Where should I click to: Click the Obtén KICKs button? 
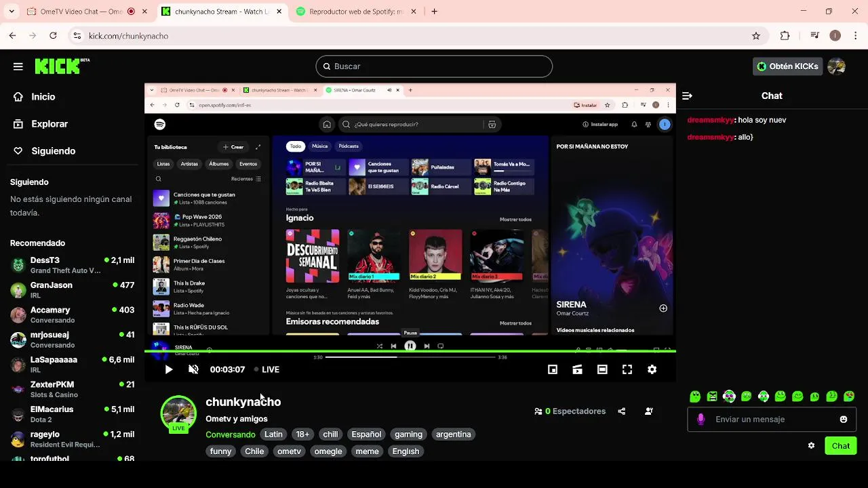click(x=787, y=66)
